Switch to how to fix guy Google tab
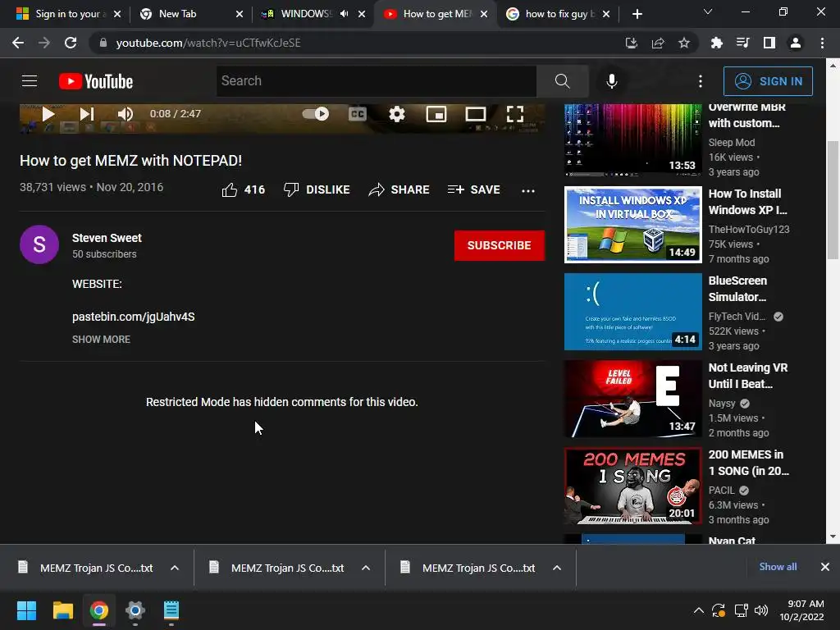 click(559, 14)
